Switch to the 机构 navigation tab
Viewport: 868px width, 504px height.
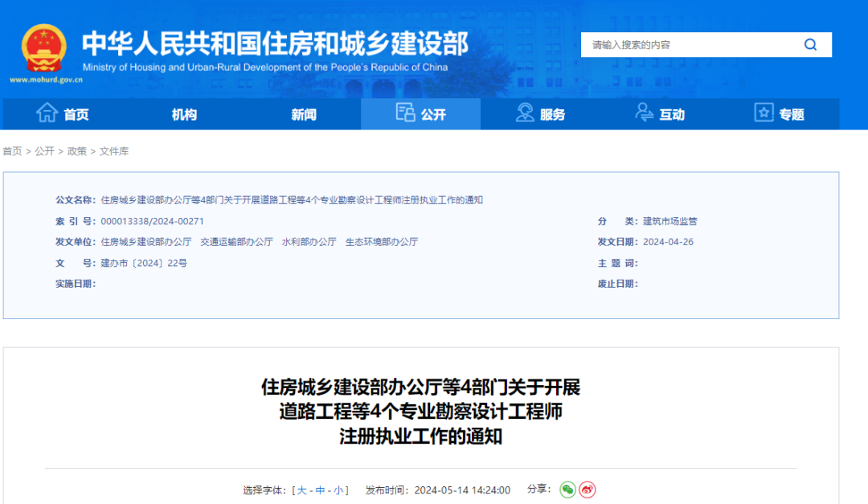(x=186, y=113)
